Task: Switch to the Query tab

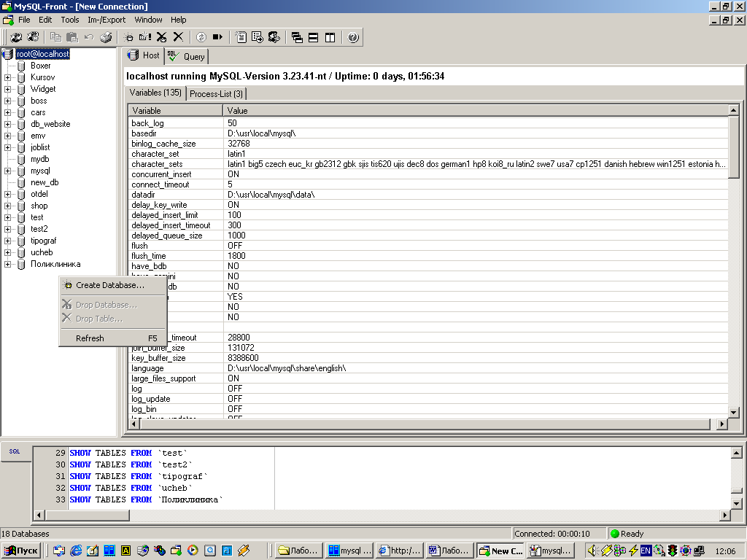Action: [x=187, y=56]
